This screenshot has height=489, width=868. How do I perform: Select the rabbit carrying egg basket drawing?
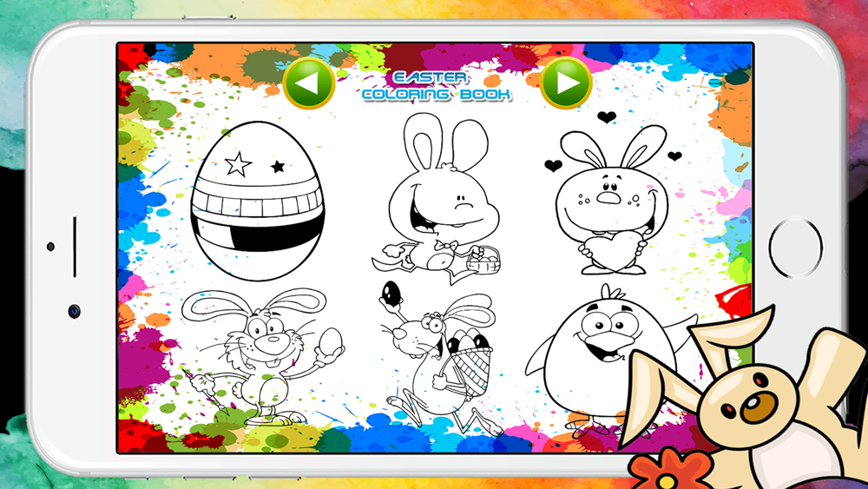click(x=440, y=357)
